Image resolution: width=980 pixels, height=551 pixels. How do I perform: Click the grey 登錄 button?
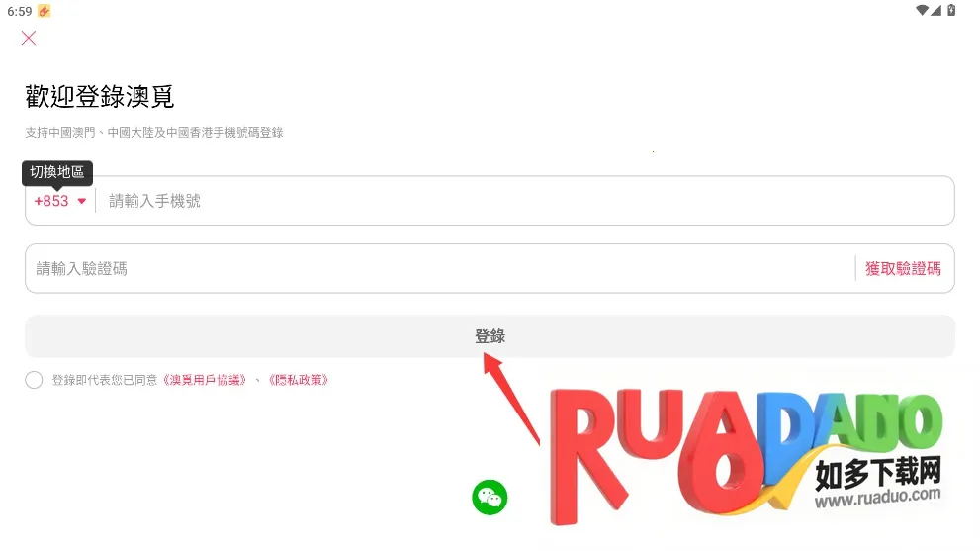pos(490,336)
